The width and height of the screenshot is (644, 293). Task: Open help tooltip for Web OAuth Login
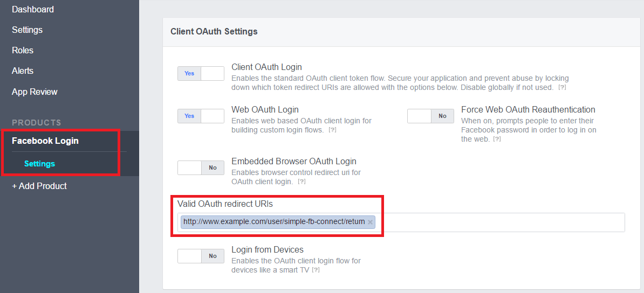[333, 130]
